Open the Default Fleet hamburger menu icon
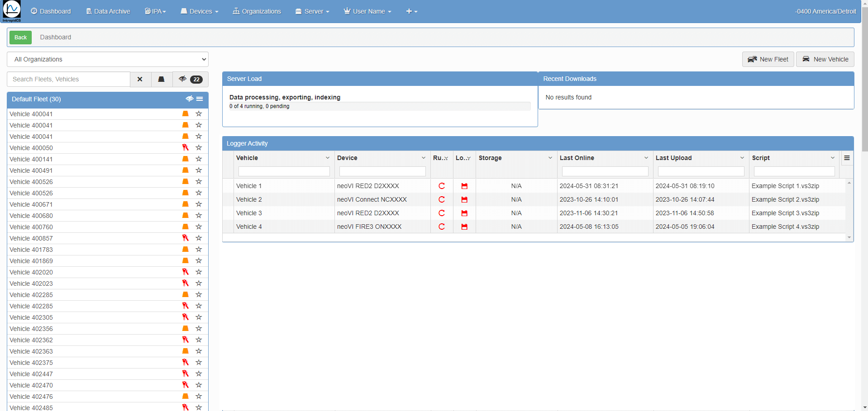Viewport: 868px width, 411px height. [200, 99]
